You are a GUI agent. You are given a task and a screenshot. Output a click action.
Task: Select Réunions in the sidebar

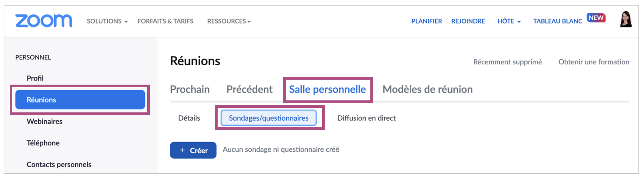(80, 100)
